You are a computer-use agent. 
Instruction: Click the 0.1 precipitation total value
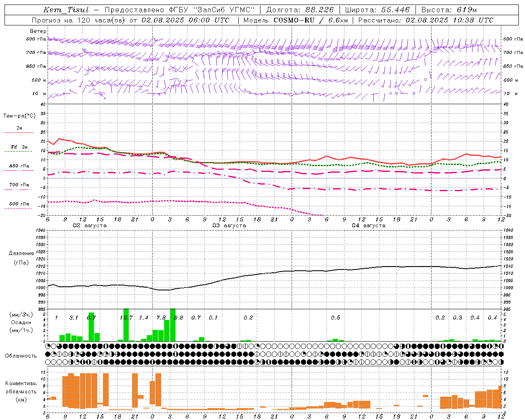click(x=213, y=318)
